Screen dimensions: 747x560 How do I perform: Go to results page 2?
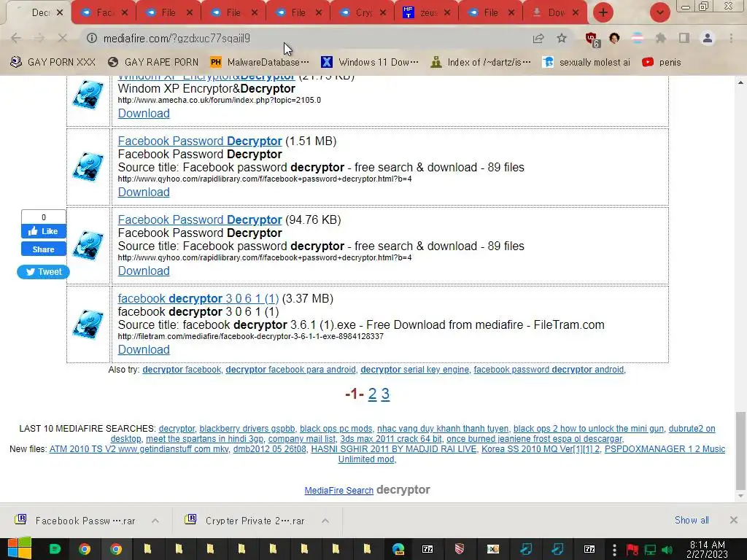(373, 394)
